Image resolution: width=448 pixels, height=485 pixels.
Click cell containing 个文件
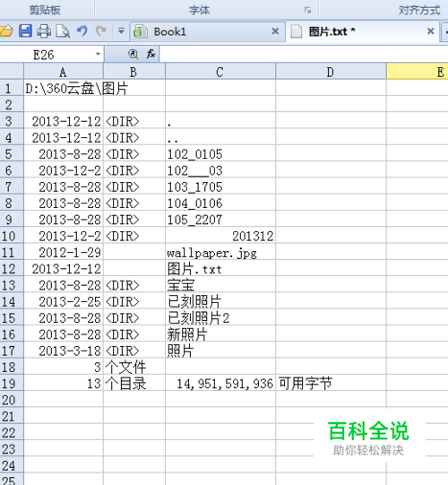134,368
